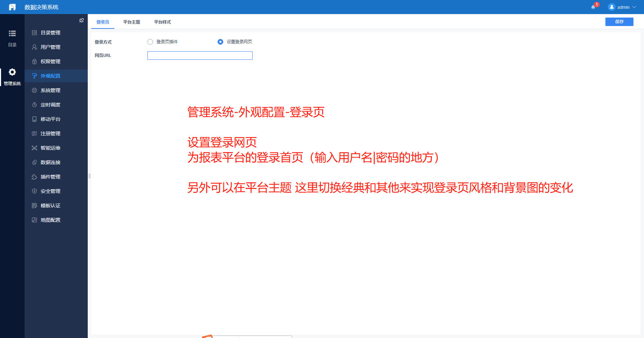This screenshot has width=644, height=338.
Task: Click the 保存 save button
Action: (x=619, y=22)
